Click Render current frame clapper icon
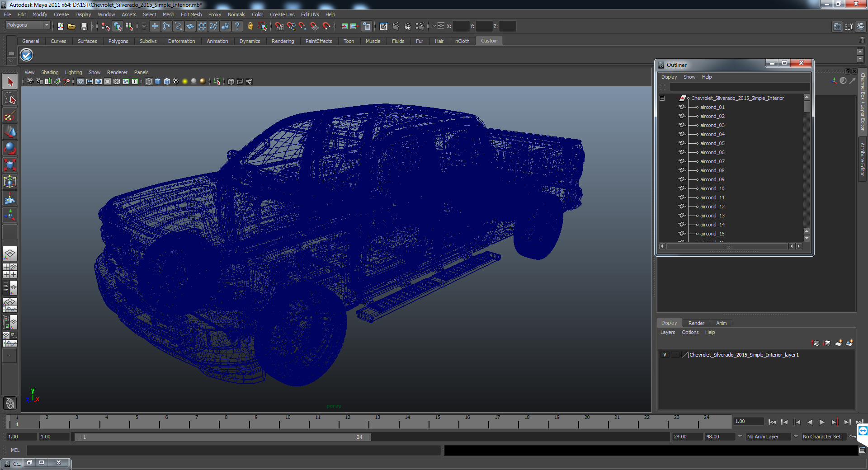The height and width of the screenshot is (470, 868). (396, 26)
